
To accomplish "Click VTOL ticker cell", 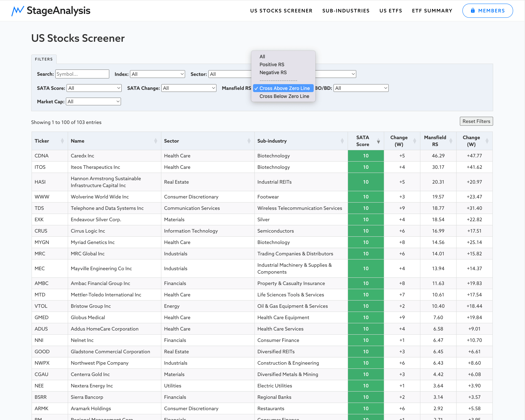I will [x=50, y=306].
